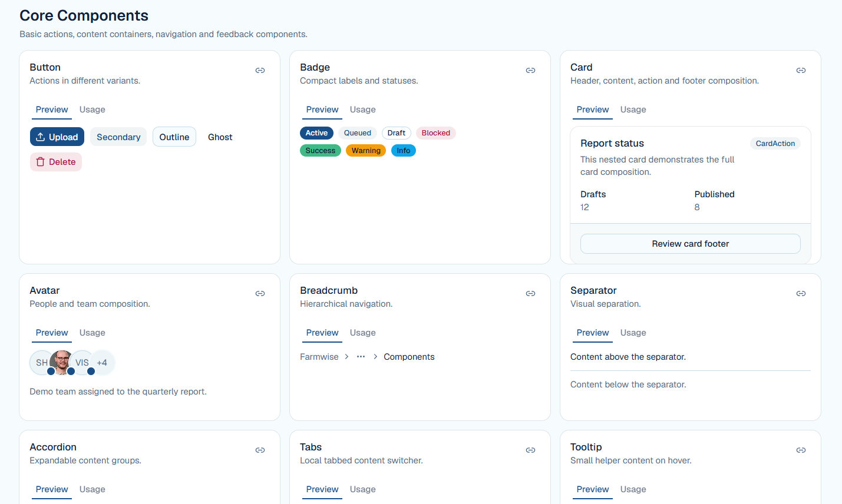Open Preview tab in Separator card
842x504 pixels.
click(593, 333)
